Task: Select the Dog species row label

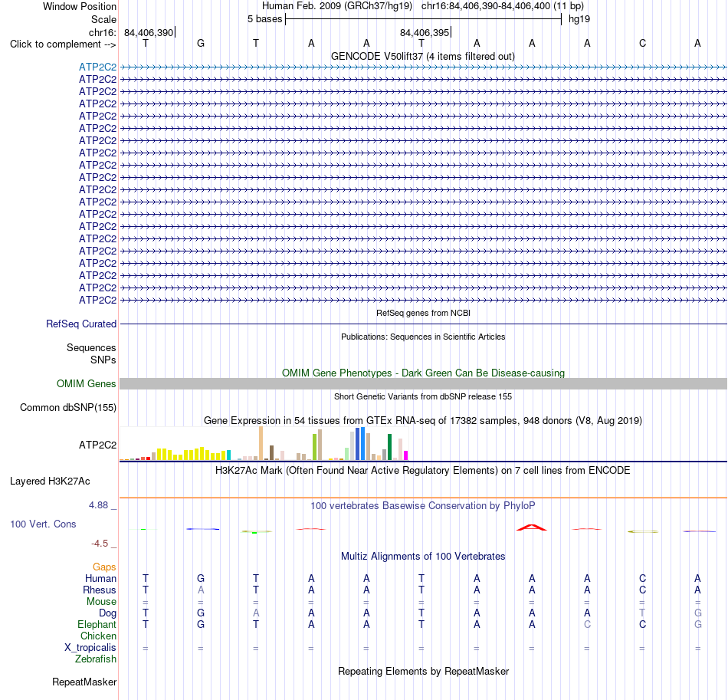Action: 107,613
